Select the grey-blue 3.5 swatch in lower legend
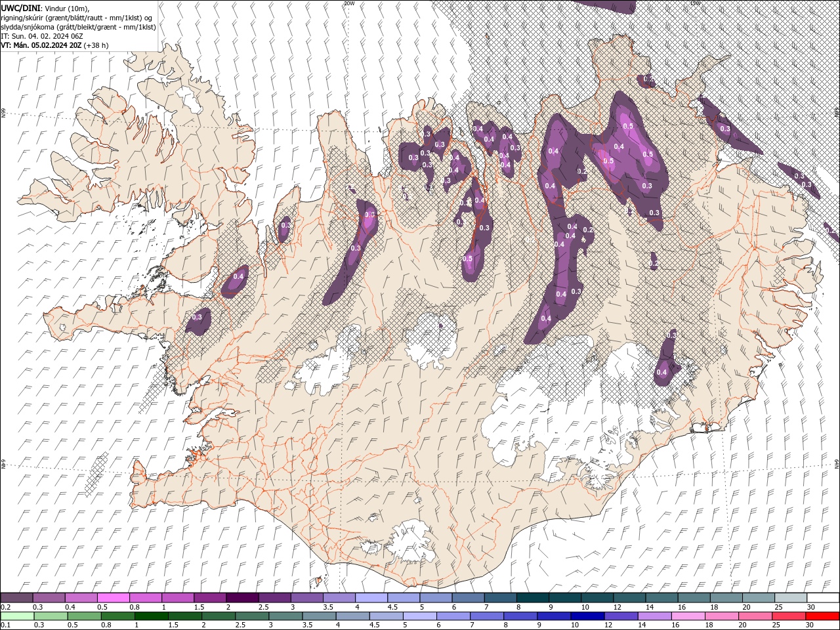The image size is (840, 630). click(x=319, y=616)
